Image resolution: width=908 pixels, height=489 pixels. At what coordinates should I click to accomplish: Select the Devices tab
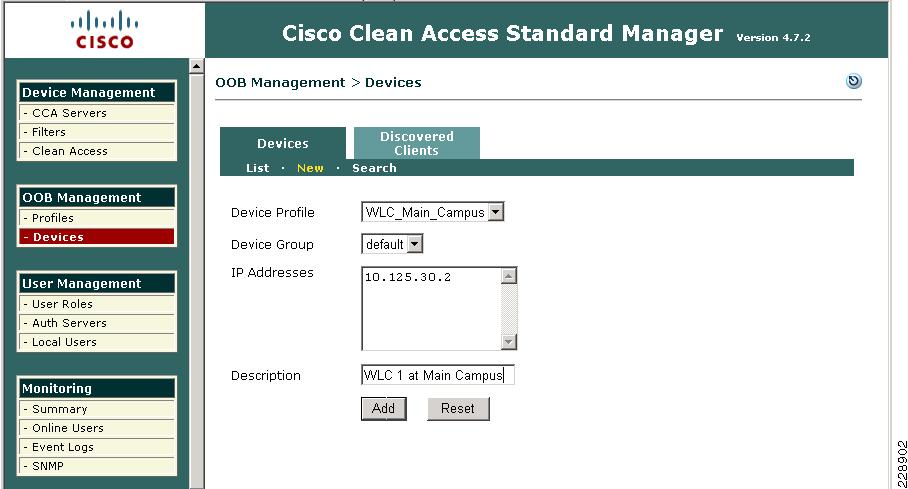[x=283, y=143]
